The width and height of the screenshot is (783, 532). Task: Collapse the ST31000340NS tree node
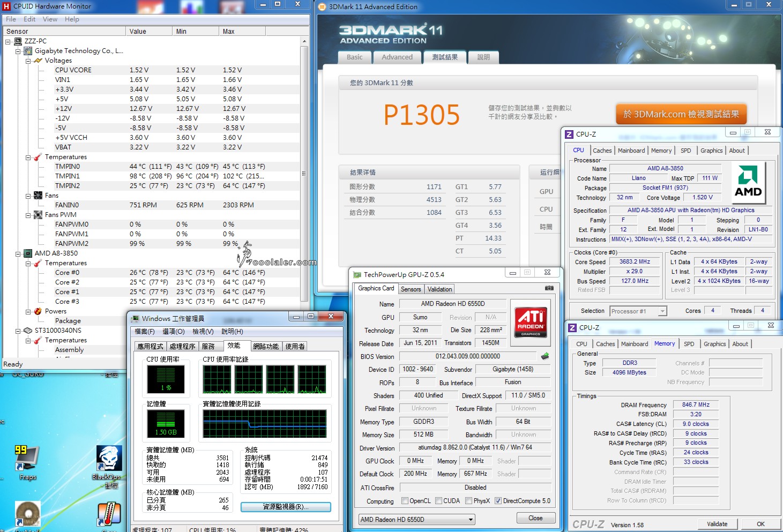(18, 331)
